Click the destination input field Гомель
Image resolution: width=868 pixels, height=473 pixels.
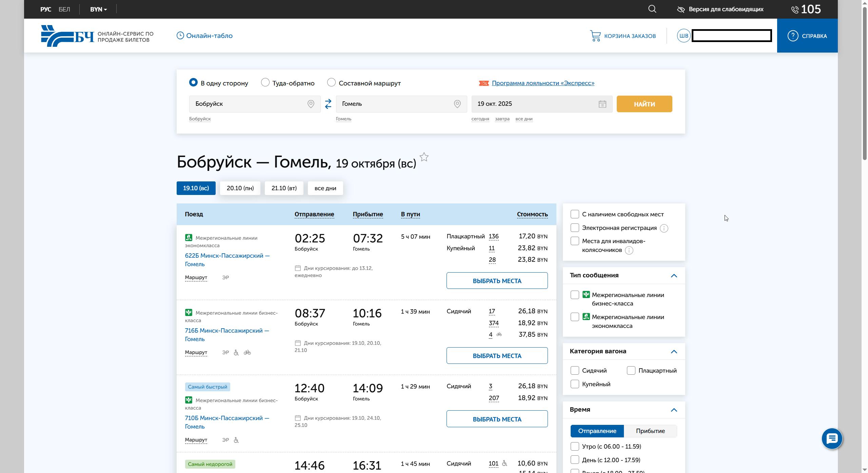point(401,104)
